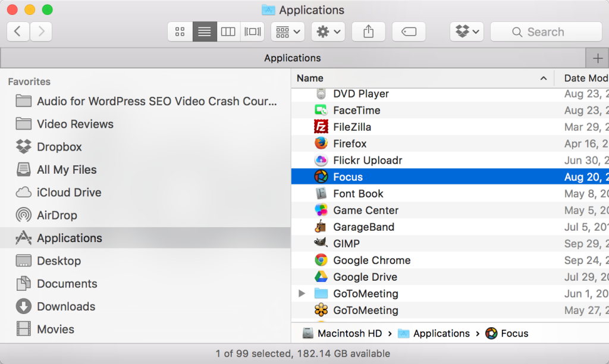Select the FaceTime app icon
Image resolution: width=609 pixels, height=364 pixels.
click(x=321, y=110)
